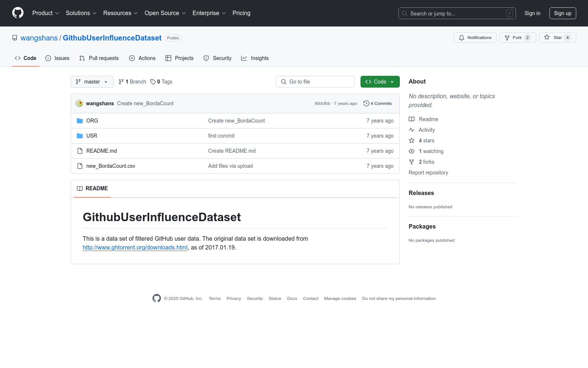This screenshot has width=588, height=368.
Task: Switch to the Security tab
Action: point(218,58)
